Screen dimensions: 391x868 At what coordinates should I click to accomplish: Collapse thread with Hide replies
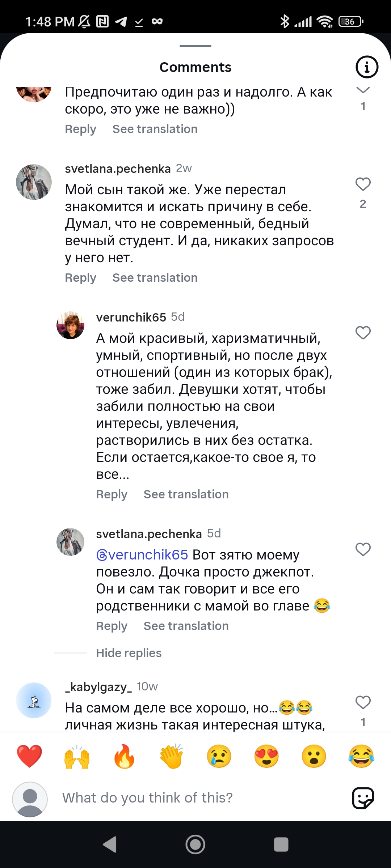click(129, 653)
